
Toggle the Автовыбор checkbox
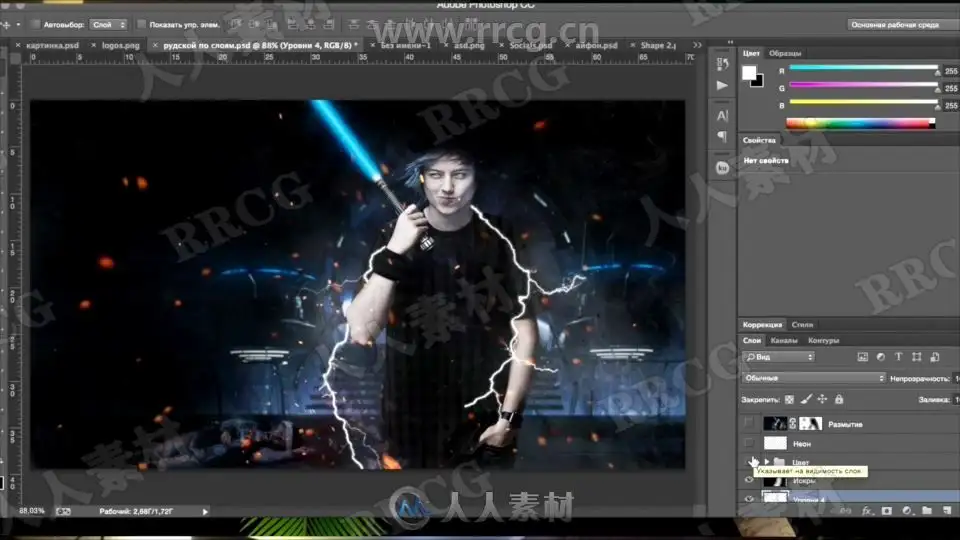point(35,24)
